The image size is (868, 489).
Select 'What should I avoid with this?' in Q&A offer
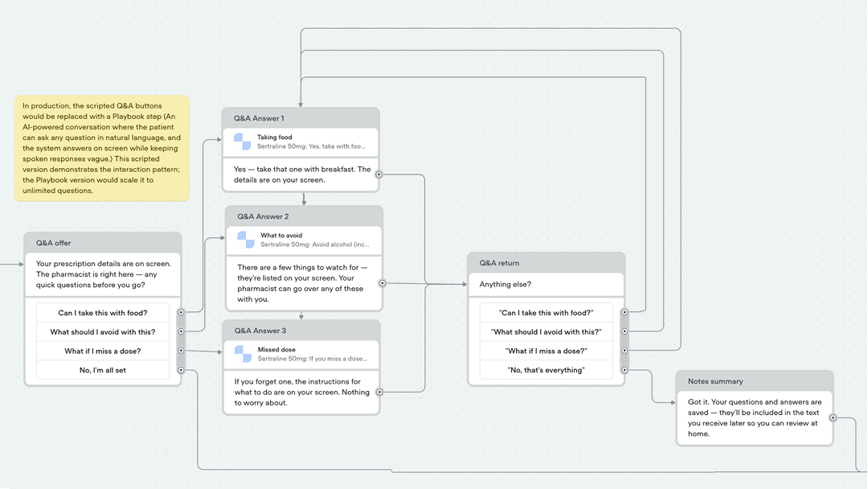click(102, 331)
